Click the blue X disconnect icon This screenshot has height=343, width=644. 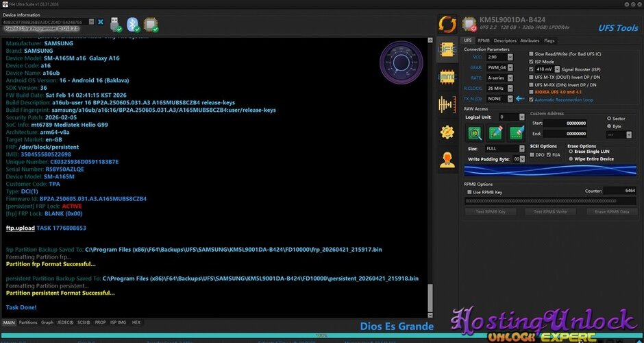pyautogui.click(x=101, y=22)
